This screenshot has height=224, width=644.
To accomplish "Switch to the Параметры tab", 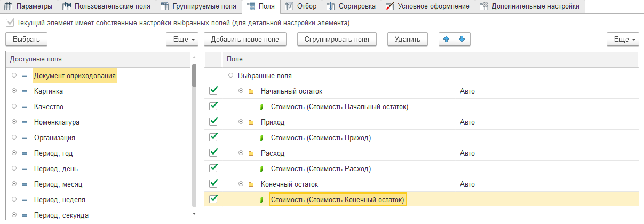I will (x=29, y=6).
